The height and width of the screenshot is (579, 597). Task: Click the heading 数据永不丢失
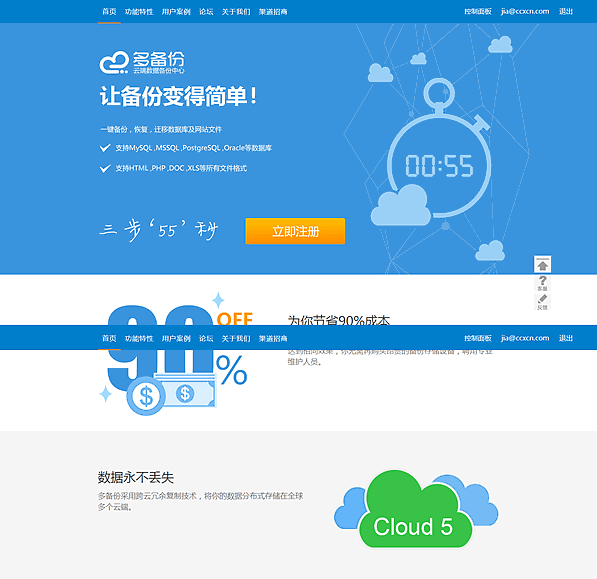click(x=136, y=477)
